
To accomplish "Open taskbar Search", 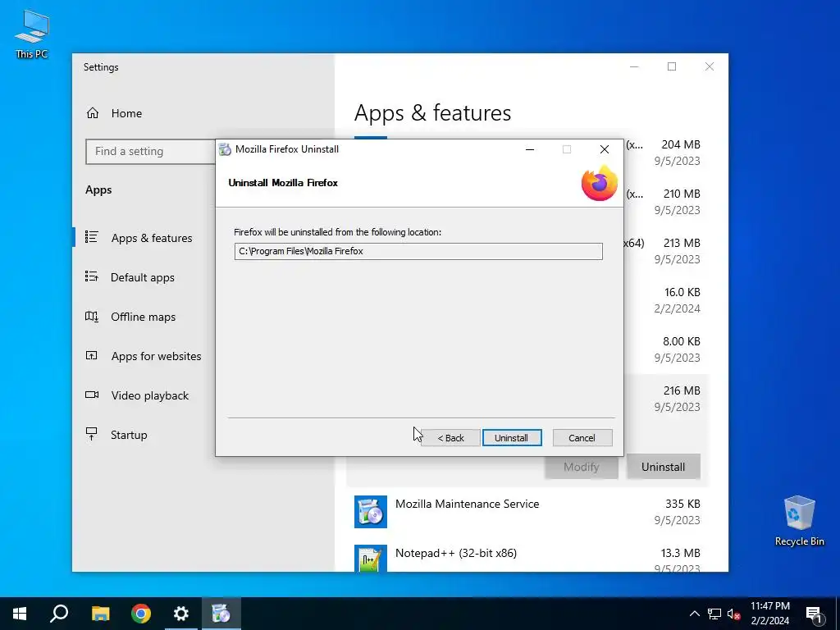I will pyautogui.click(x=59, y=614).
